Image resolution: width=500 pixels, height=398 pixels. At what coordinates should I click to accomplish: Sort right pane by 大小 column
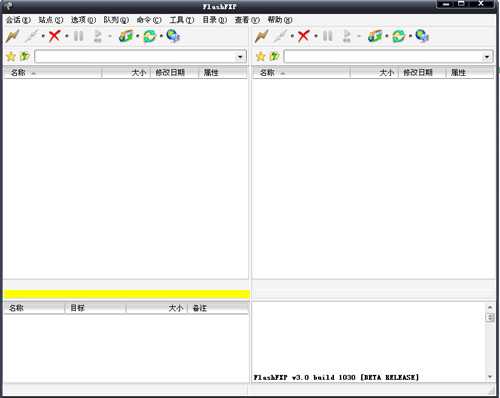tap(374, 72)
